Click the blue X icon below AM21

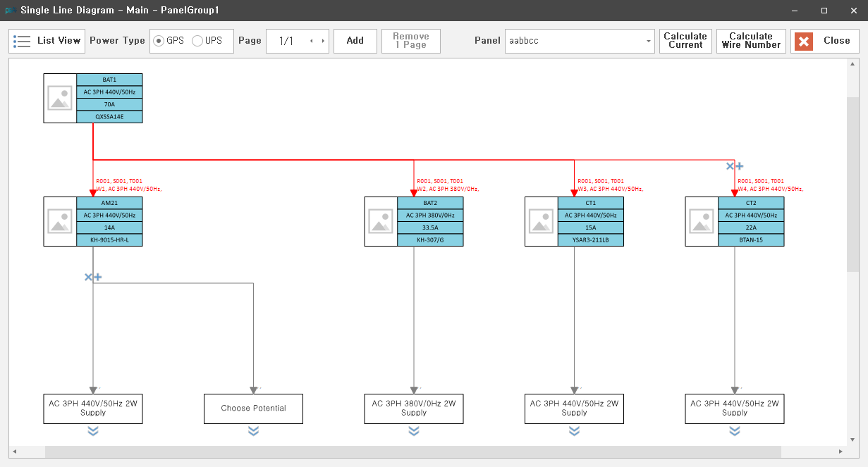point(88,278)
